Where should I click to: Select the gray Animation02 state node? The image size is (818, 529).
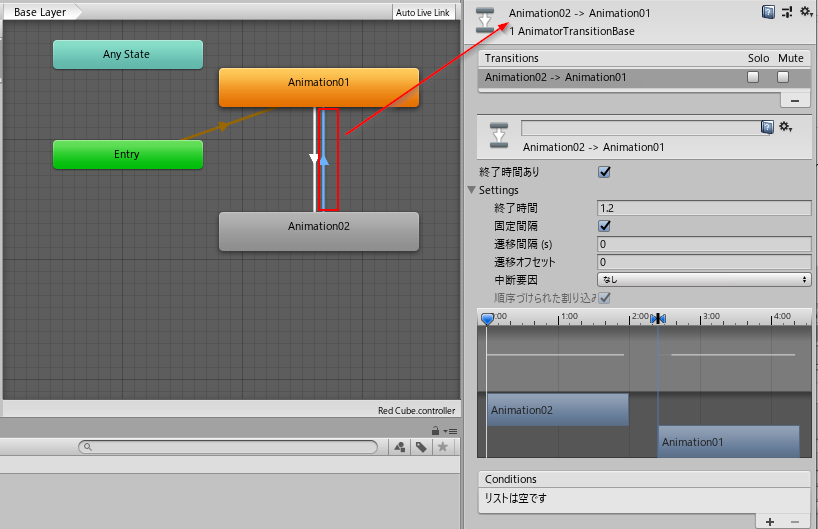click(x=319, y=231)
